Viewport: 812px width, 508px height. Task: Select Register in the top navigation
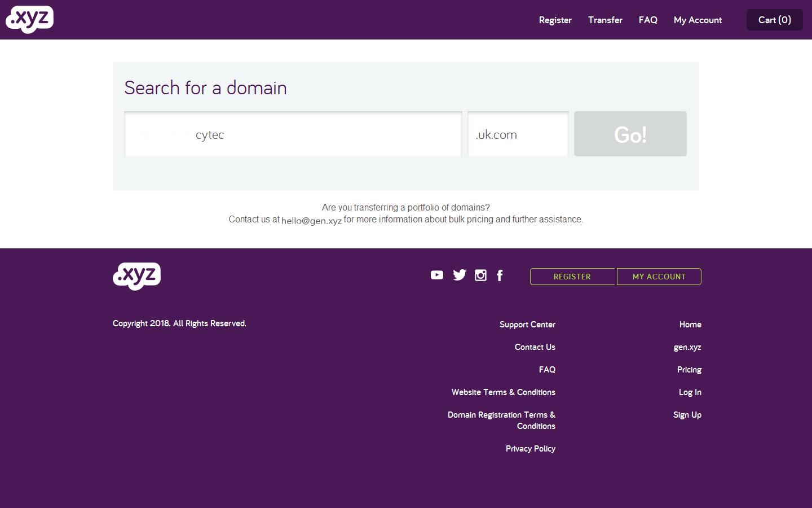pos(555,20)
